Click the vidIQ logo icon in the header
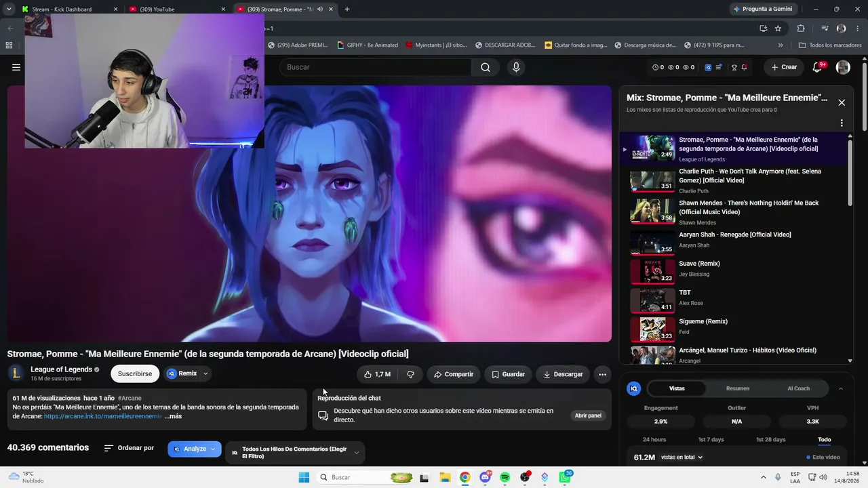The width and height of the screenshot is (868, 488). [x=708, y=67]
